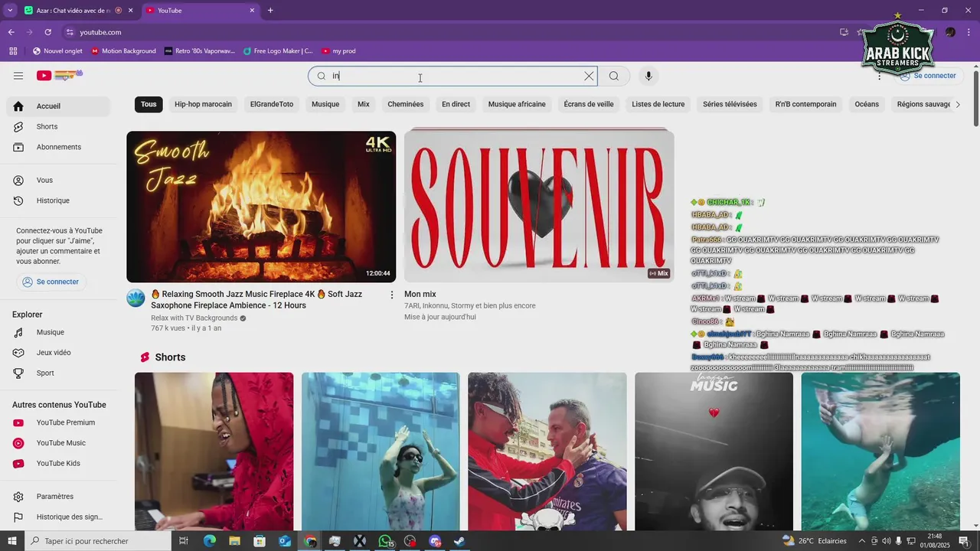Open Windows Start menu
980x551 pixels.
11,541
